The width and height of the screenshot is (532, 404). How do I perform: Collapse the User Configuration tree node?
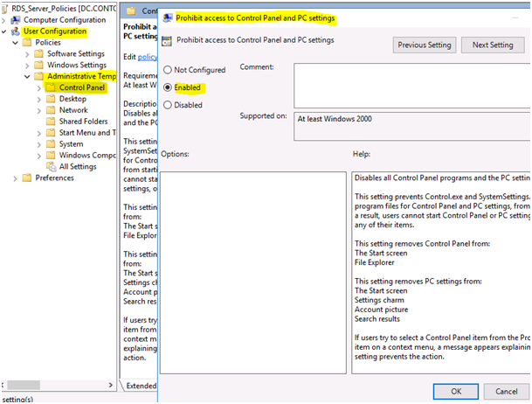tap(5, 31)
